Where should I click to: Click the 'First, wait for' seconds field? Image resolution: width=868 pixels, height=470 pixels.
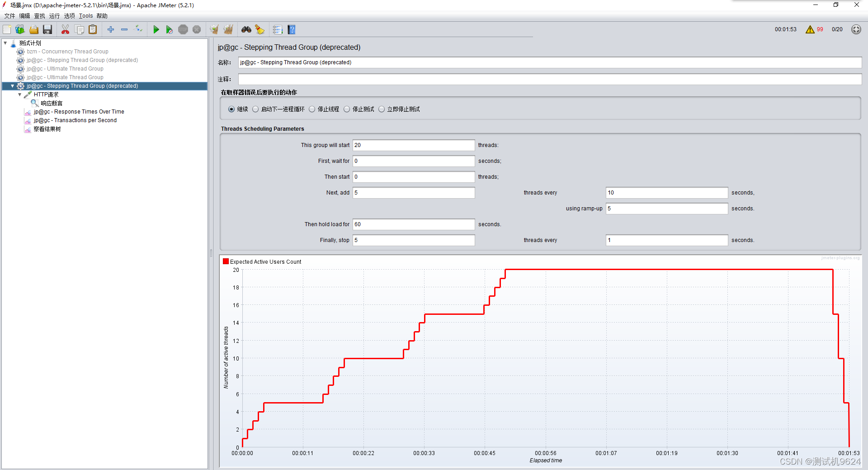[x=414, y=161]
